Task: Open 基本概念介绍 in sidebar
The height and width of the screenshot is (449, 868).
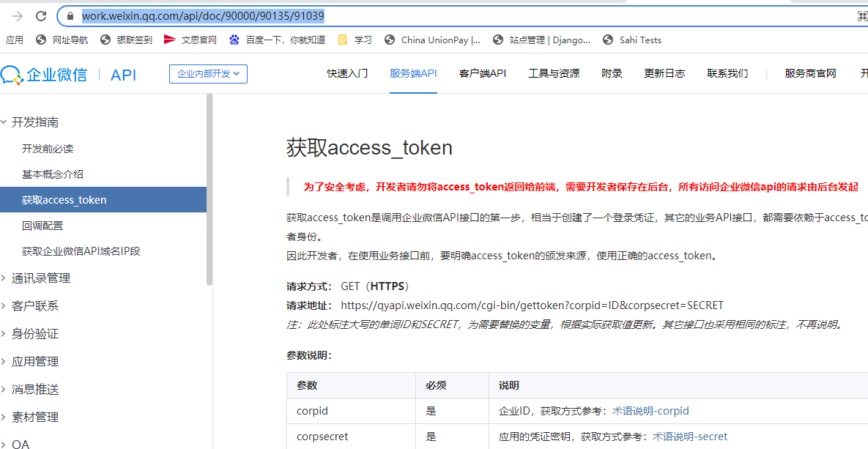Action: tap(53, 174)
